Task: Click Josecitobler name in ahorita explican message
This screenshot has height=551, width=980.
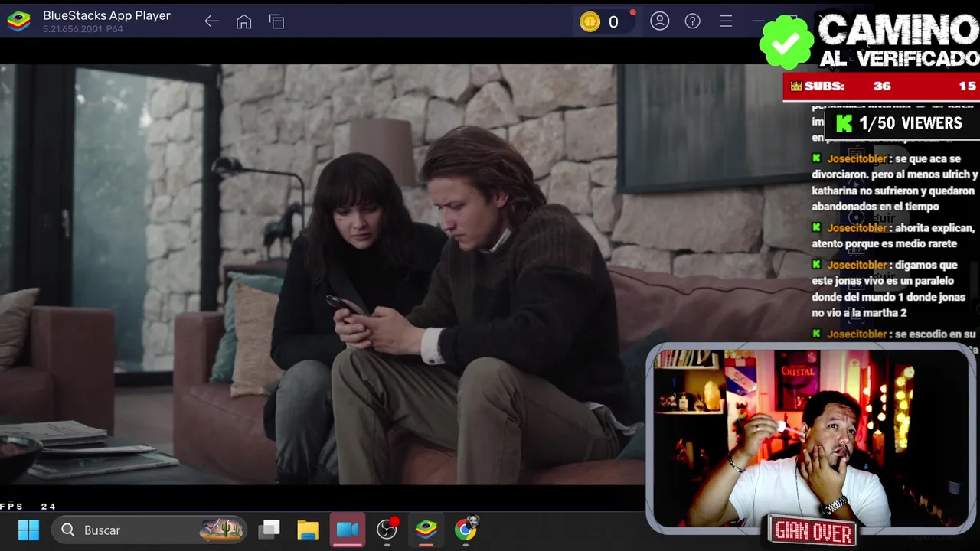Action: (857, 228)
